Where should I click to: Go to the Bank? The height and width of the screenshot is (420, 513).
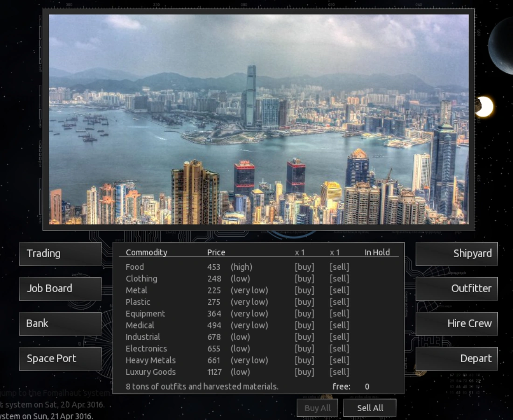click(60, 324)
